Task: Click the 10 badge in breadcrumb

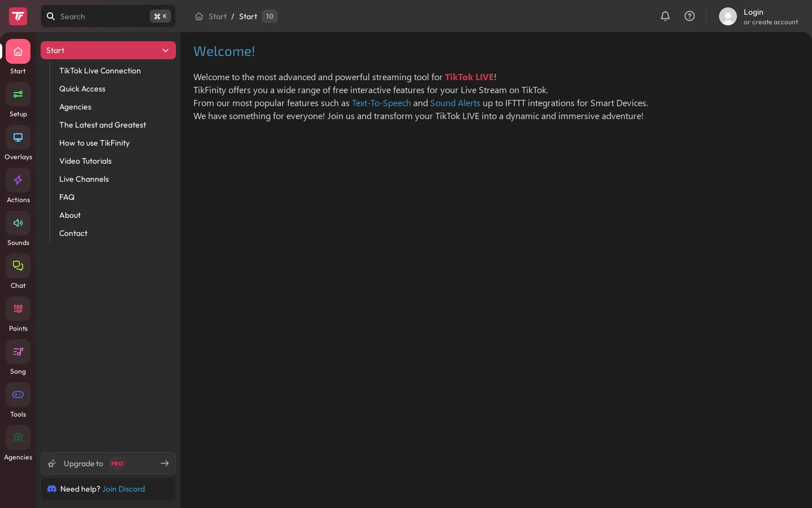Action: click(270, 16)
